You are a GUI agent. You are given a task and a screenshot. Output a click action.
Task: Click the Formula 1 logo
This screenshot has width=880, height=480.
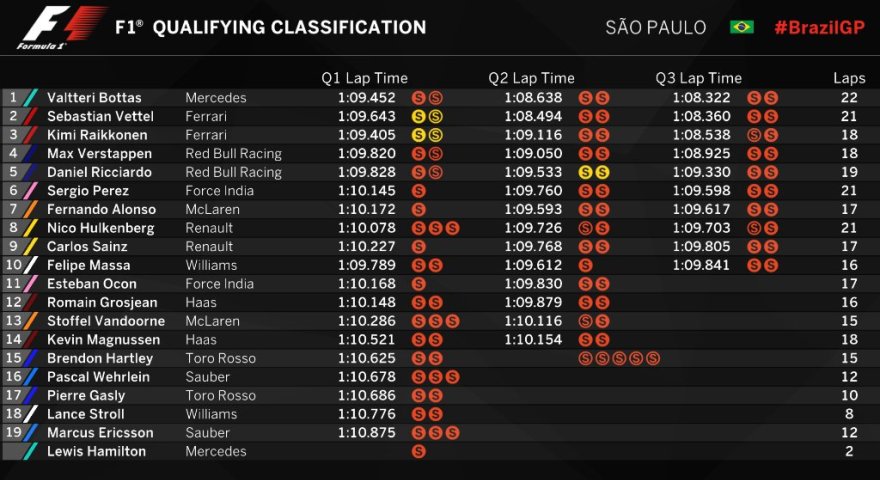(x=61, y=27)
